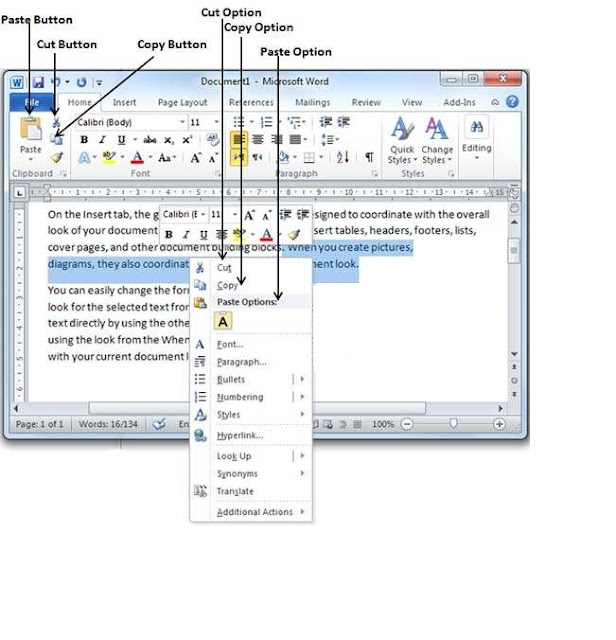Click Bold in the floating mini toolbar

click(169, 235)
